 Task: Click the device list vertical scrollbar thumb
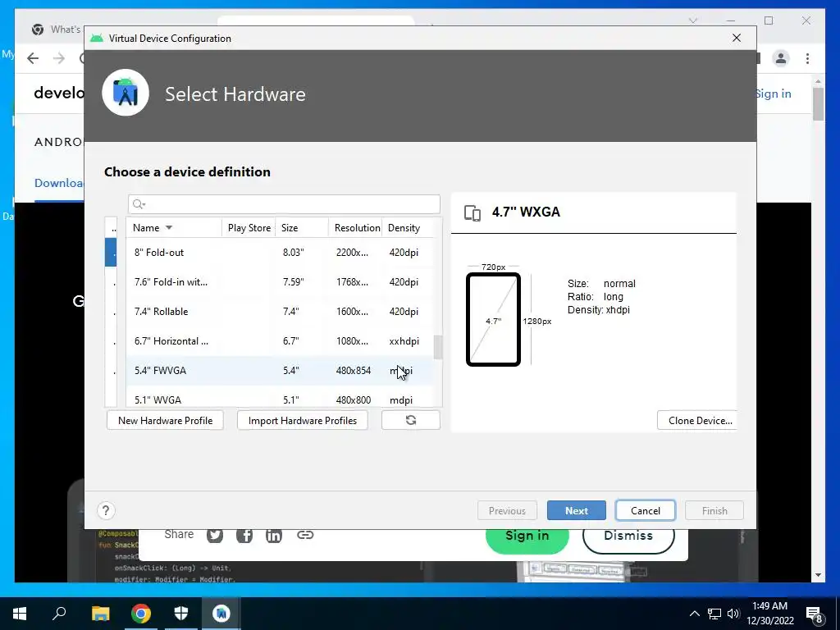click(x=438, y=347)
